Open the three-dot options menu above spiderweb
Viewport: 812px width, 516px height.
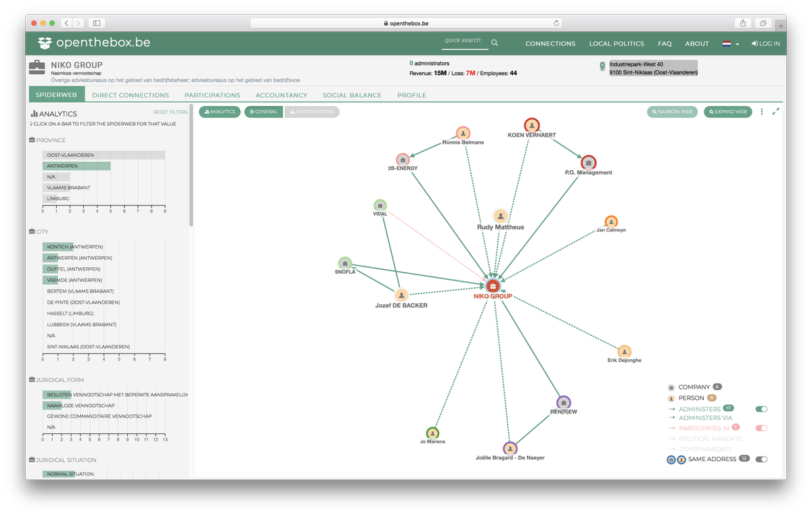point(762,112)
